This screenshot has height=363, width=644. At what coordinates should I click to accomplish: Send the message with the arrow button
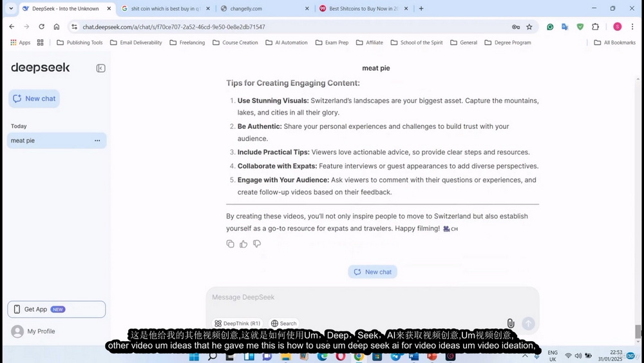pos(528,324)
